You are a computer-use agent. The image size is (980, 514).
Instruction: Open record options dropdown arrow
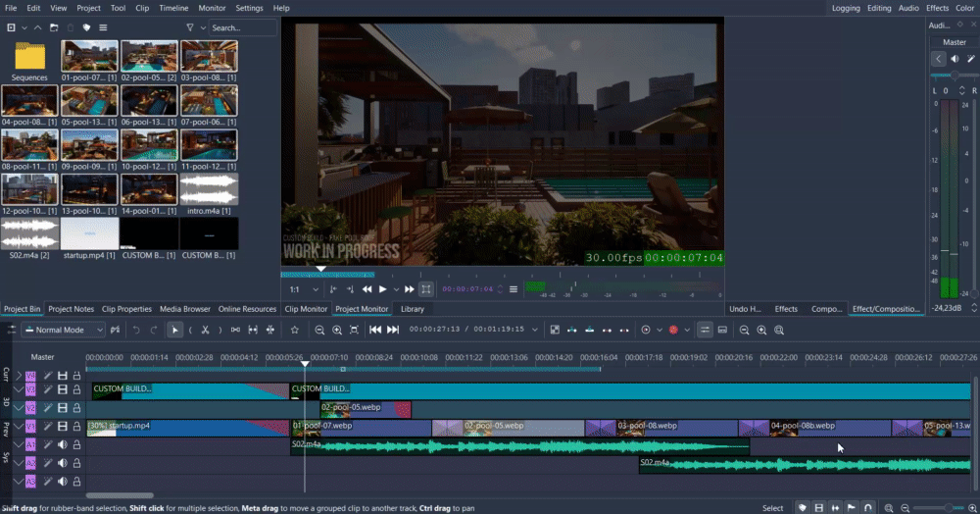(687, 330)
